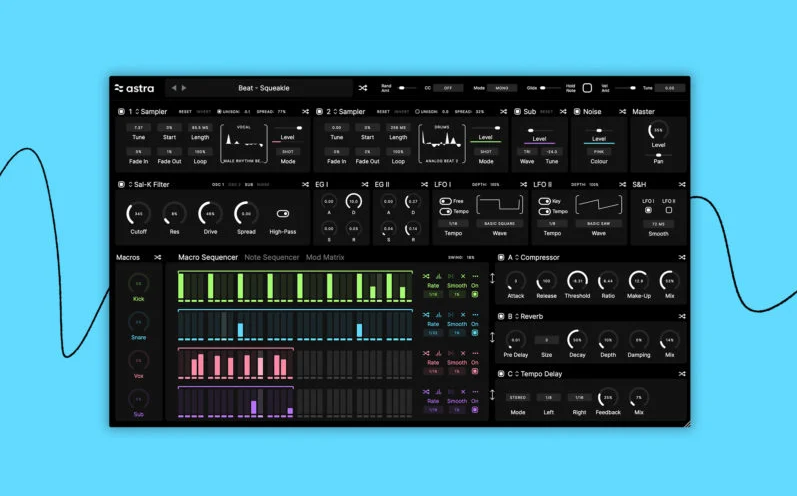Open effect B Reverb type selector
Screen dimensions: 797x496
point(517,316)
